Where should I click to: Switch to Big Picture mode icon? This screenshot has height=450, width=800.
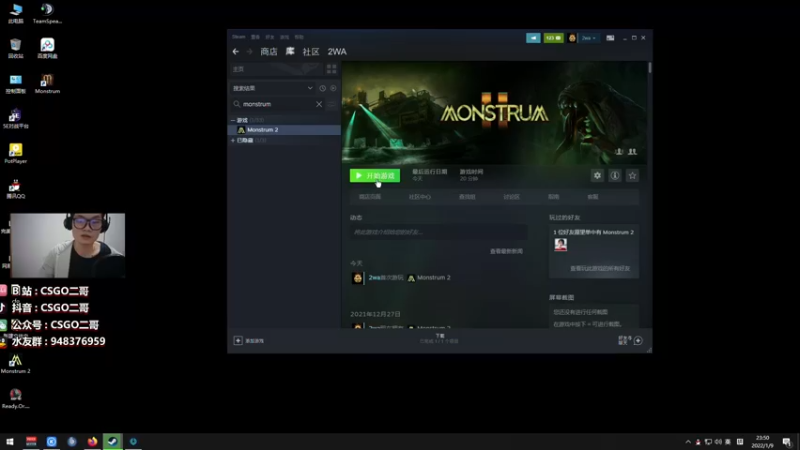[610, 38]
